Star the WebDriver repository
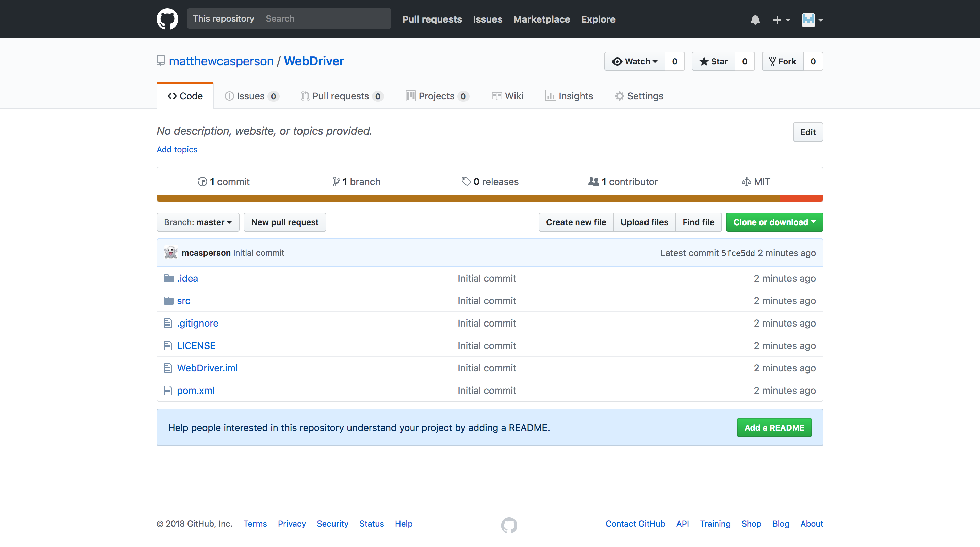This screenshot has height=547, width=980. pos(713,61)
